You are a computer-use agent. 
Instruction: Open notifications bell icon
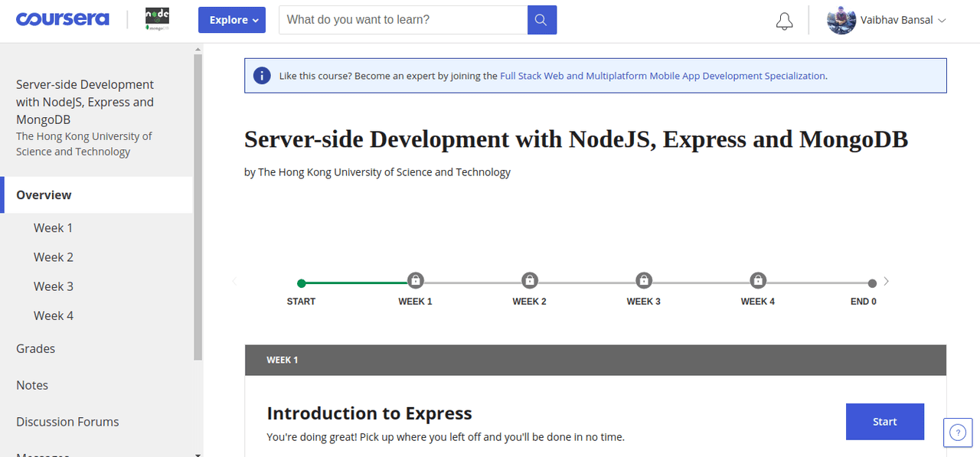point(784,21)
